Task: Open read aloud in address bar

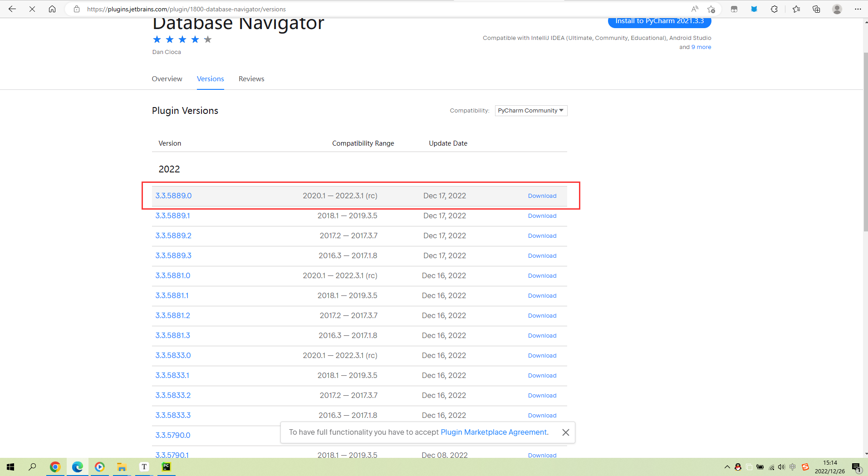Action: pyautogui.click(x=695, y=9)
